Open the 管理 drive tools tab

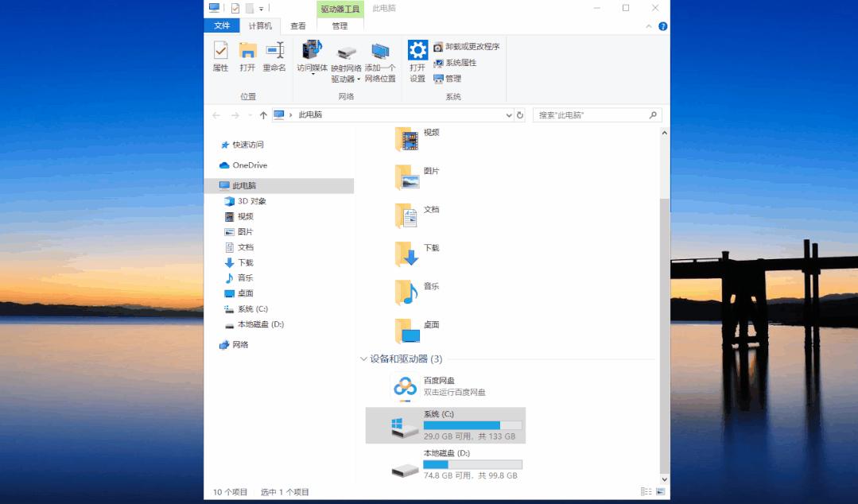pyautogui.click(x=340, y=25)
